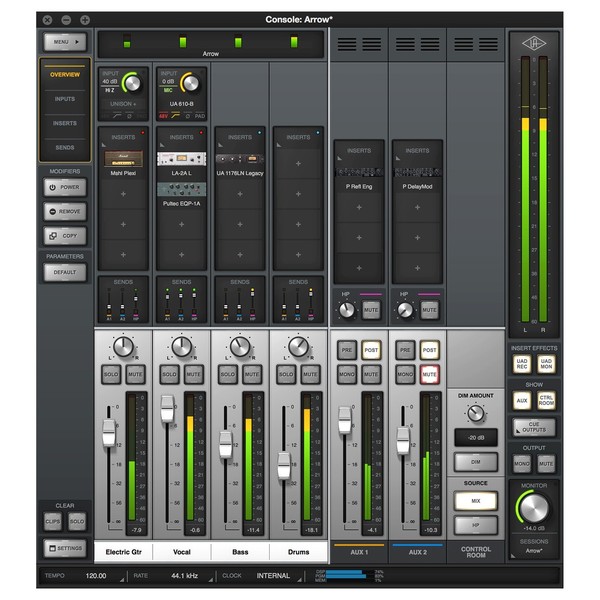The height and width of the screenshot is (600, 600).
Task: Click the Universal Audio logo icon
Action: tap(534, 43)
